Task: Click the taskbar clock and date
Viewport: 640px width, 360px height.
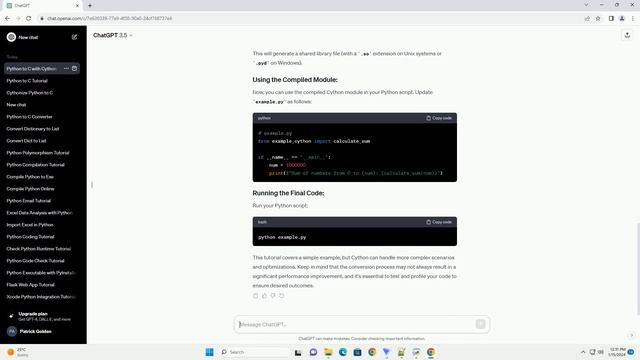Action: [x=617, y=352]
